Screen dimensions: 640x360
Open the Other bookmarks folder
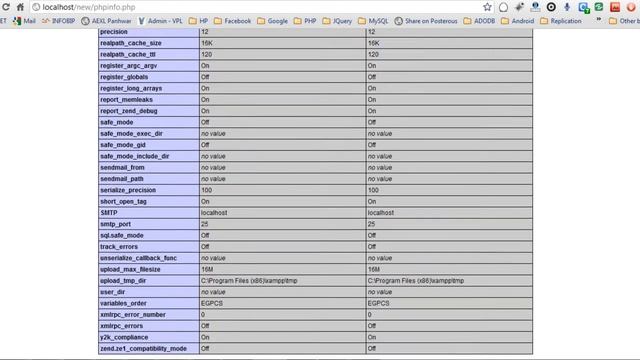(624, 21)
